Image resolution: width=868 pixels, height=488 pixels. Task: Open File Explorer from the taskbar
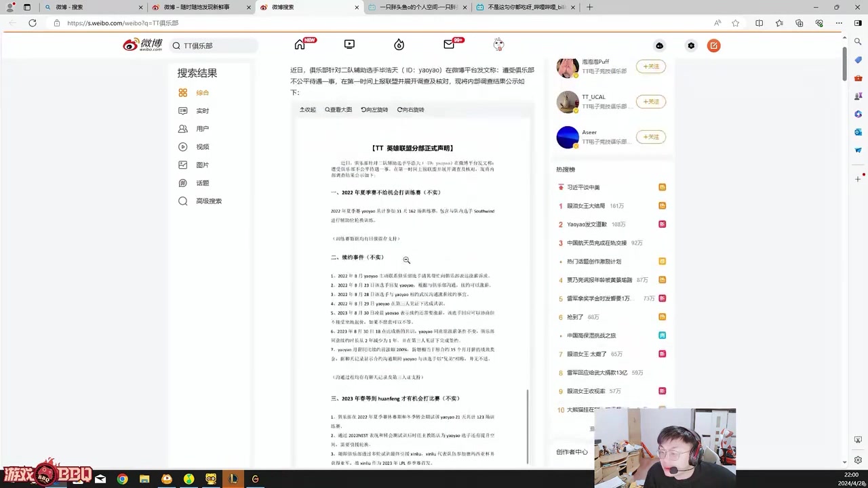pos(144,479)
